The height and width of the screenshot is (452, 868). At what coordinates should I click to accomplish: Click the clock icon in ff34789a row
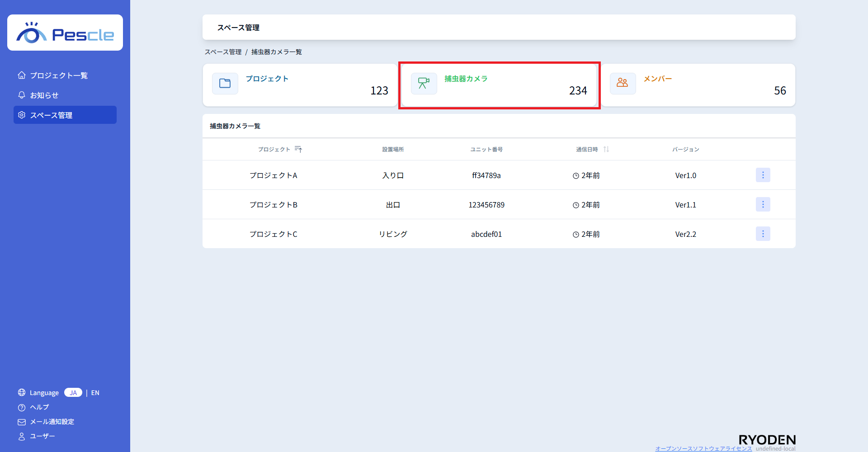click(x=576, y=176)
